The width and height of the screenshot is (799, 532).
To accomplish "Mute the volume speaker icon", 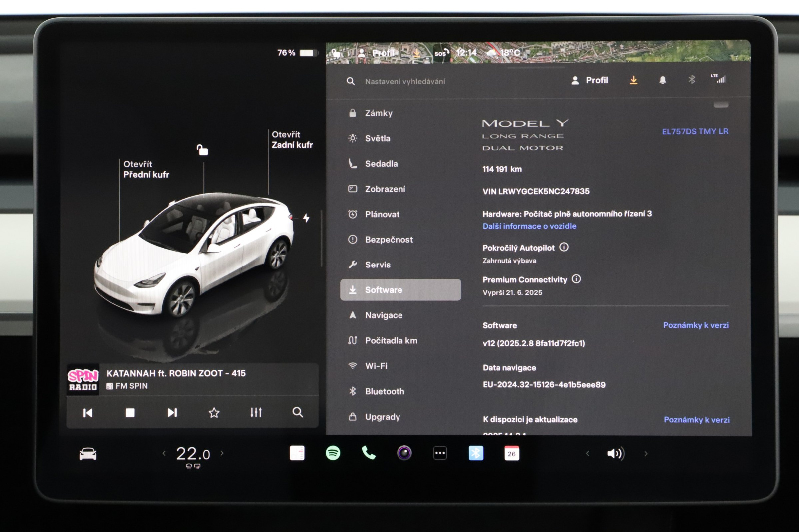I will (616, 453).
